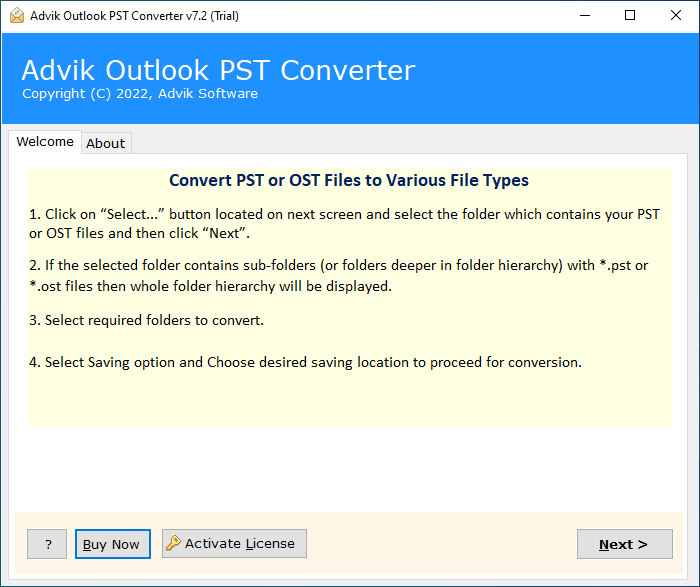Screen dimensions: 700x587
Task: Click the Copyright 2022 Advik Software text
Action: 140,94
